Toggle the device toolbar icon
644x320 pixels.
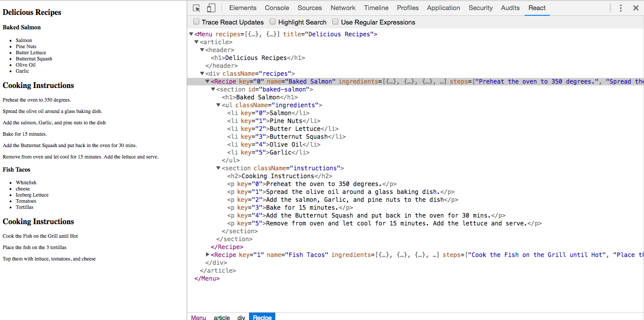(x=211, y=8)
